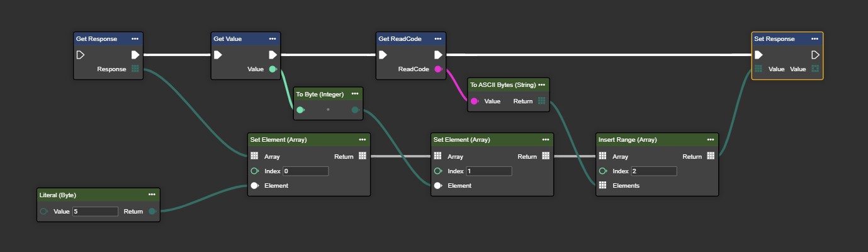The image size is (868, 252).
Task: Click the Get Response execution output pin
Action: tap(135, 55)
